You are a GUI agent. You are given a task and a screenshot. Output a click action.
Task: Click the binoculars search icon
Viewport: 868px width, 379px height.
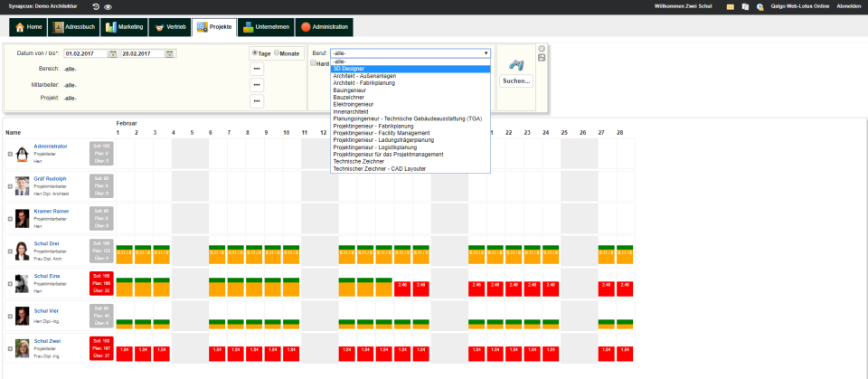(x=516, y=64)
